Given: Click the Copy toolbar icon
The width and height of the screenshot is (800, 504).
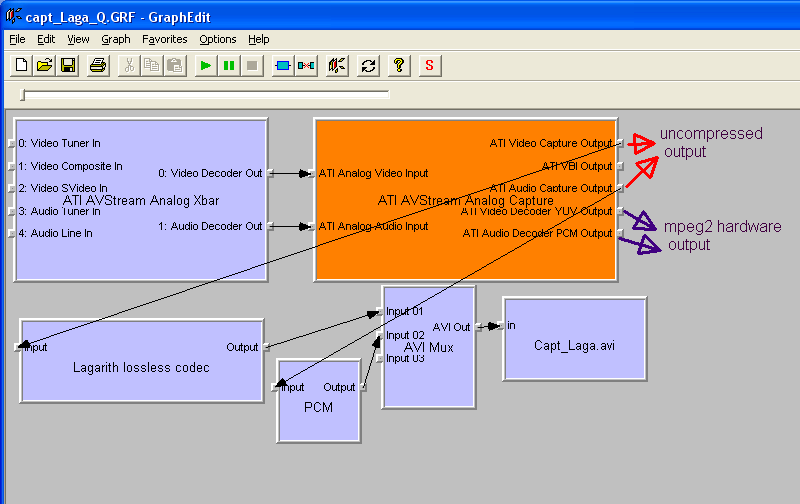Looking at the screenshot, I should pos(152,66).
